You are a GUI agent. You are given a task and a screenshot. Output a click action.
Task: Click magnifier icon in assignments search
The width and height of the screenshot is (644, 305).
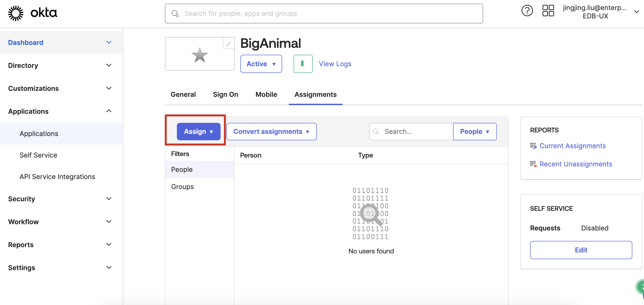[x=375, y=131]
